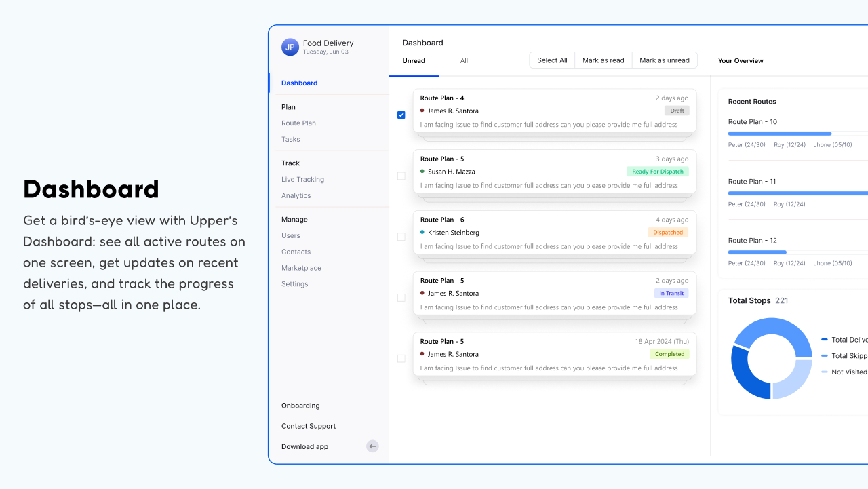
Task: Open the Analytics page
Action: tap(296, 195)
